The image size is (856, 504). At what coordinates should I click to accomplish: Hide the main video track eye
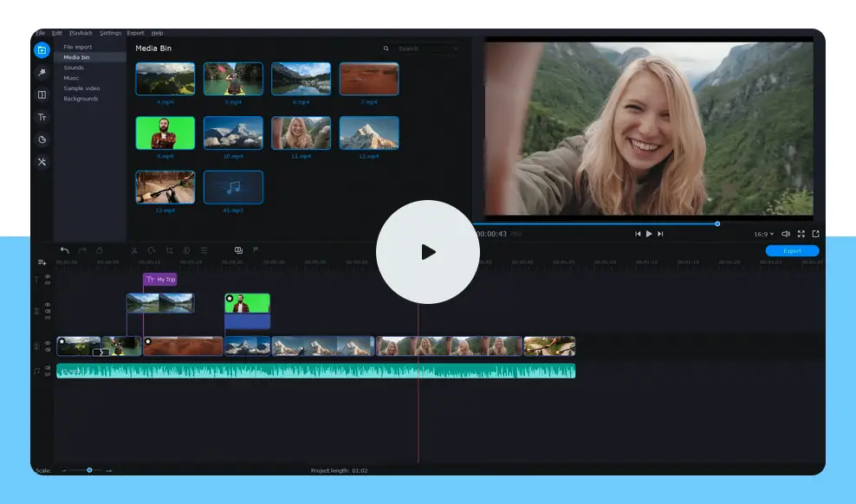click(x=48, y=343)
